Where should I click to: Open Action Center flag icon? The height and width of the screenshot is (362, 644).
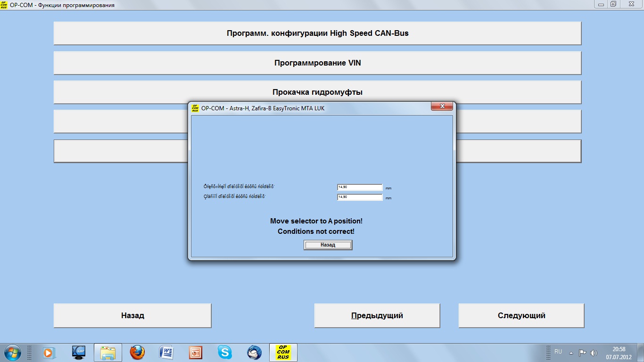click(582, 353)
